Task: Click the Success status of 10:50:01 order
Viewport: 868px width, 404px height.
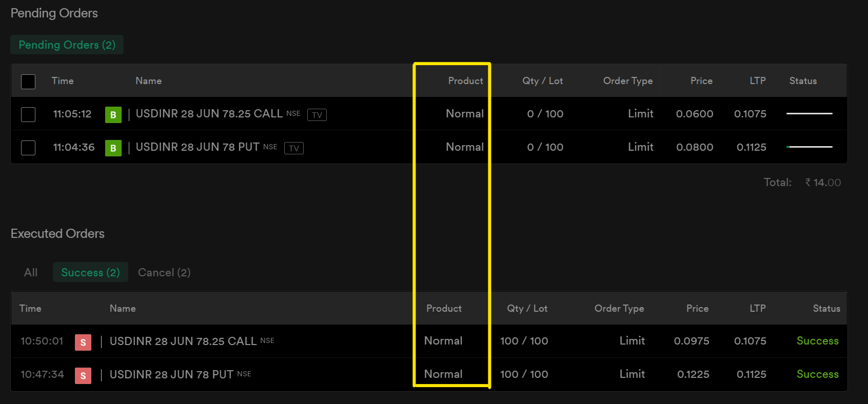Action: click(818, 341)
